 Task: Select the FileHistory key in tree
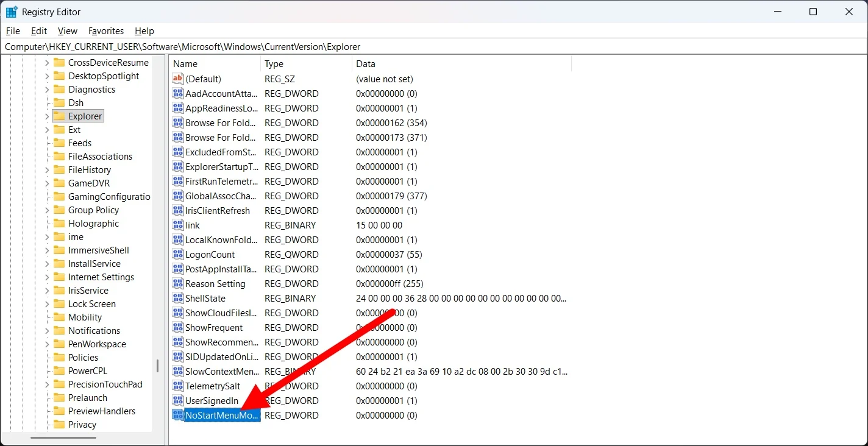coord(89,170)
